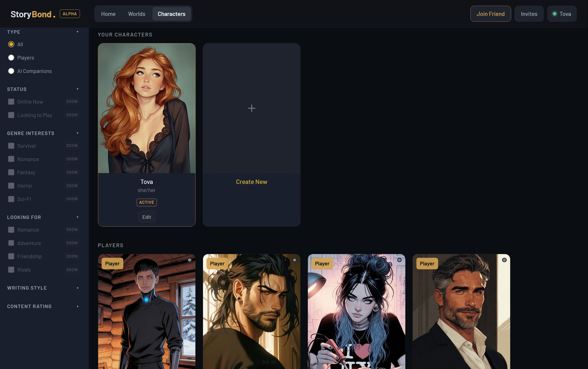The image size is (588, 369).
Task: Click the Tova name on character card
Action: click(x=146, y=182)
